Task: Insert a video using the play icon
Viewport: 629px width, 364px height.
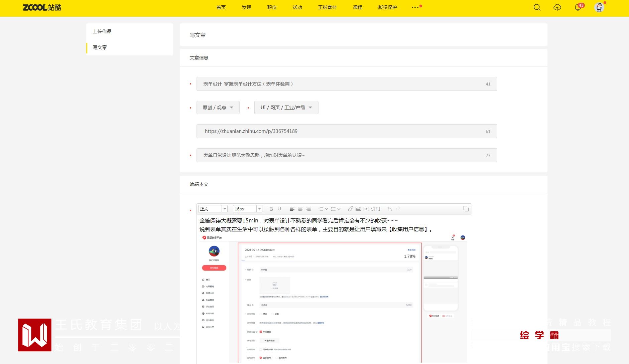Action: pos(366,209)
